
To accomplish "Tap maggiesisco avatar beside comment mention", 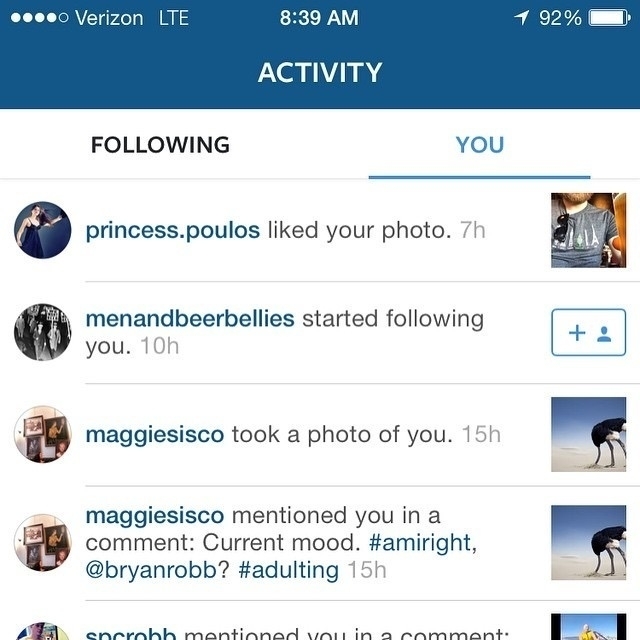I will point(43,543).
